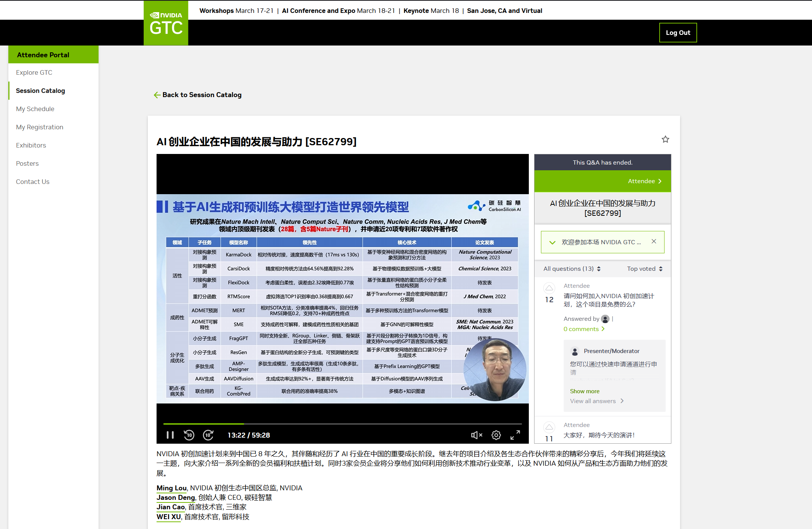
Task: Unmute the video audio
Action: [477, 435]
